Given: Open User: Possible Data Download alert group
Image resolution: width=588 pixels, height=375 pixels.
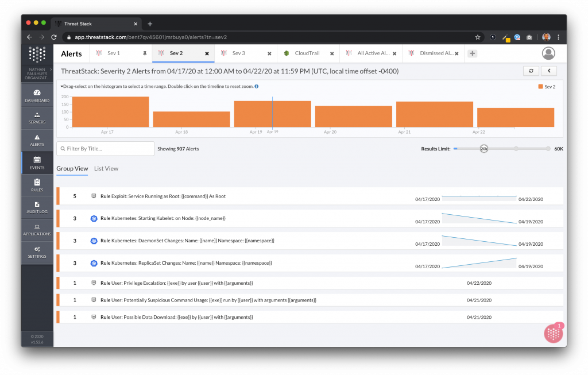Looking at the screenshot, I should point(310,317).
